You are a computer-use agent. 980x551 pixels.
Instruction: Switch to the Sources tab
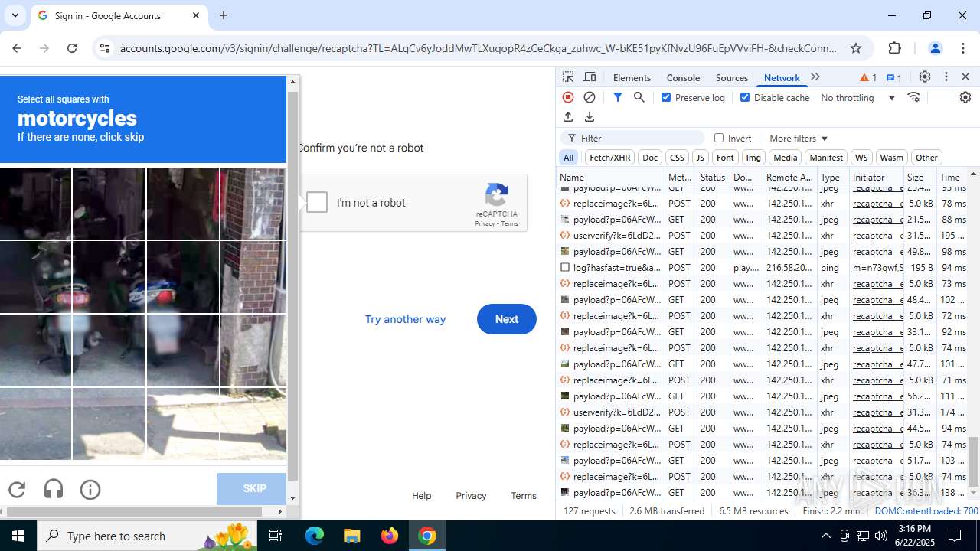tap(731, 77)
